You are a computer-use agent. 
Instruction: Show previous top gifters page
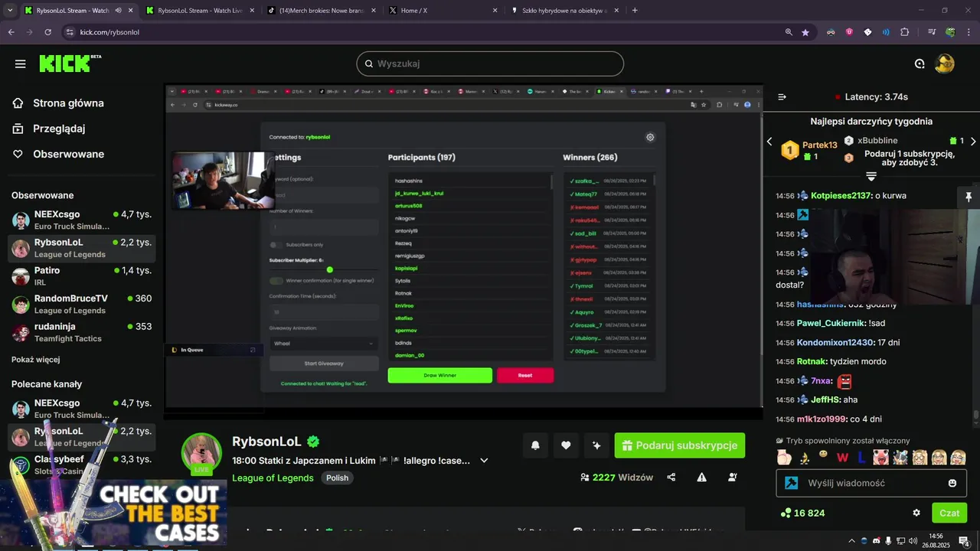tap(769, 142)
